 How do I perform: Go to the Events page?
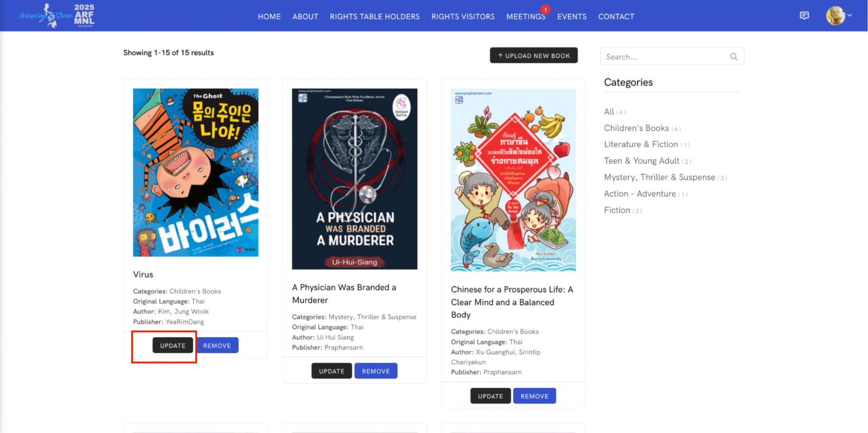[571, 17]
